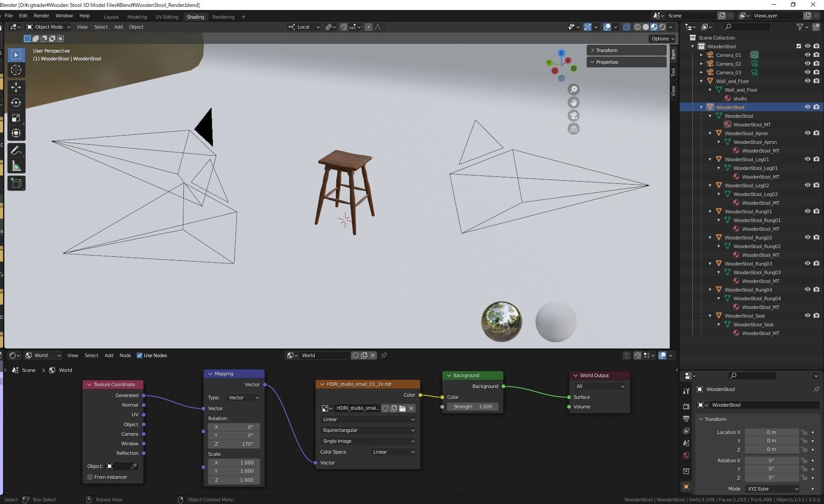Click the viewport Options button

click(662, 39)
